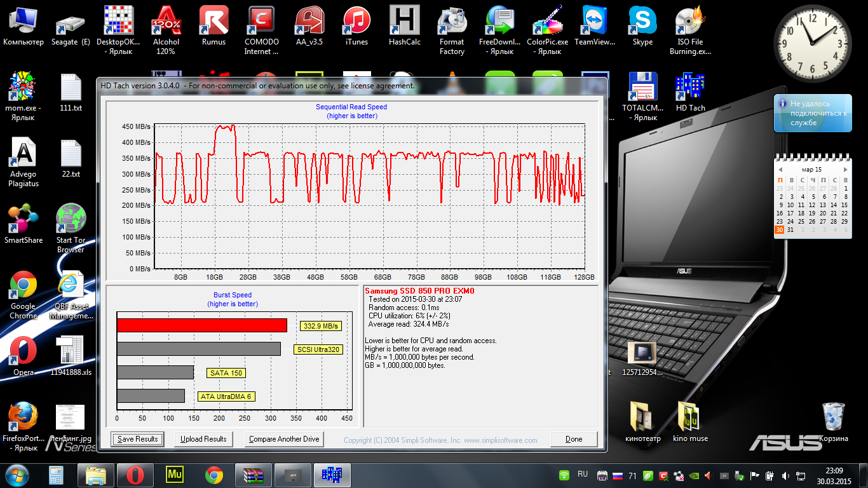The height and width of the screenshot is (488, 868).
Task: Click the taskbar clock showing 23:09
Action: click(834, 475)
